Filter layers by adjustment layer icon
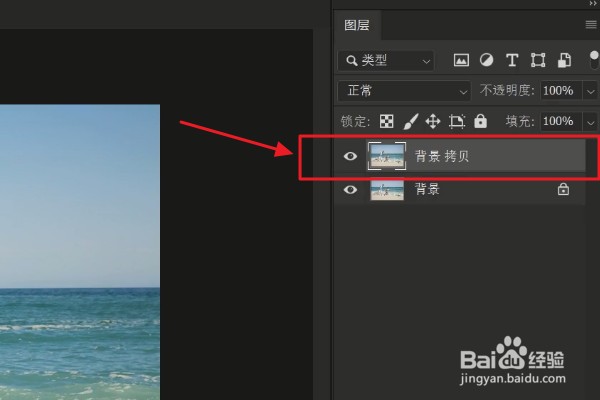Viewport: 600px width, 400px height. pyautogui.click(x=486, y=60)
